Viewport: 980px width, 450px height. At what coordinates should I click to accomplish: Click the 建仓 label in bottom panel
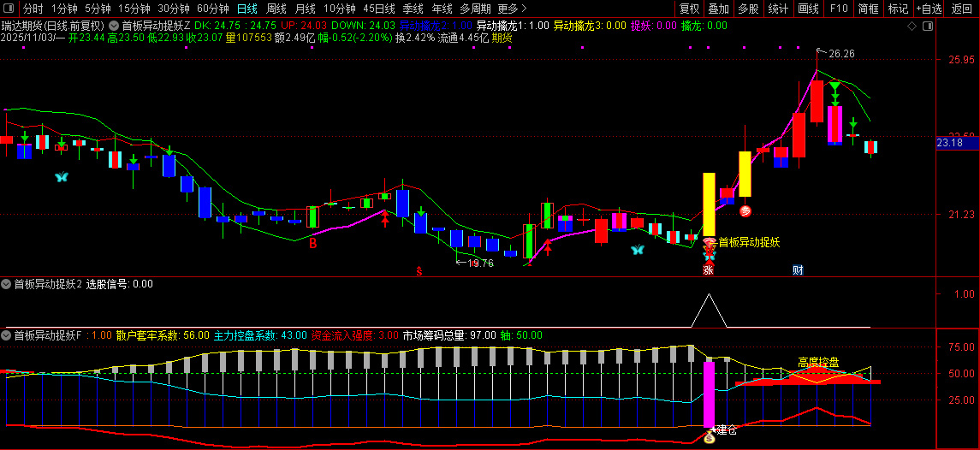pyautogui.click(x=727, y=429)
